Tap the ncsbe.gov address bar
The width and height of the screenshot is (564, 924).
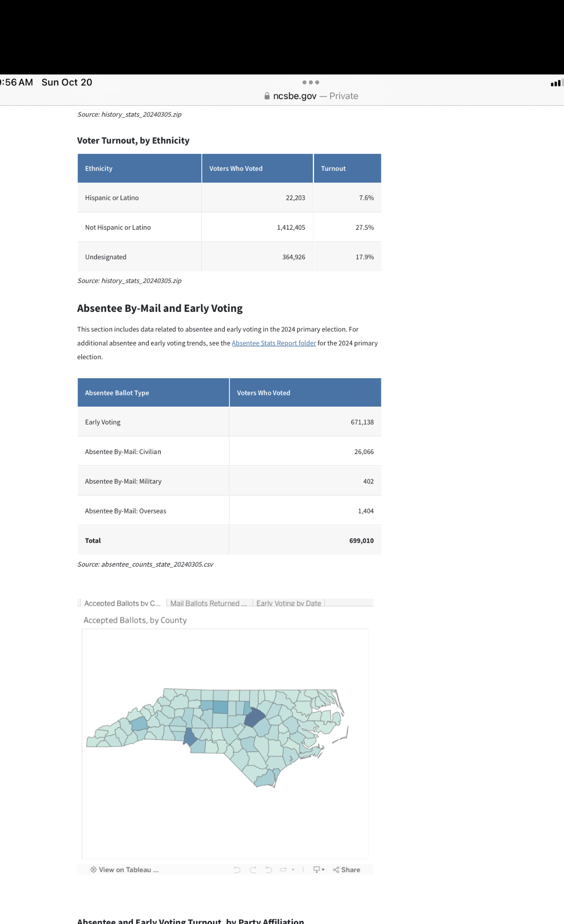click(311, 96)
